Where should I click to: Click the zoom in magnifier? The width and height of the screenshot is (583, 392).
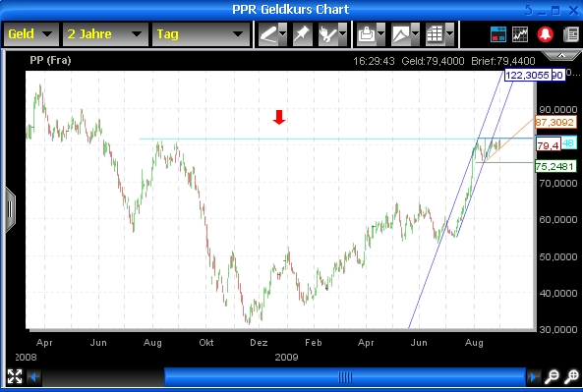571,376
